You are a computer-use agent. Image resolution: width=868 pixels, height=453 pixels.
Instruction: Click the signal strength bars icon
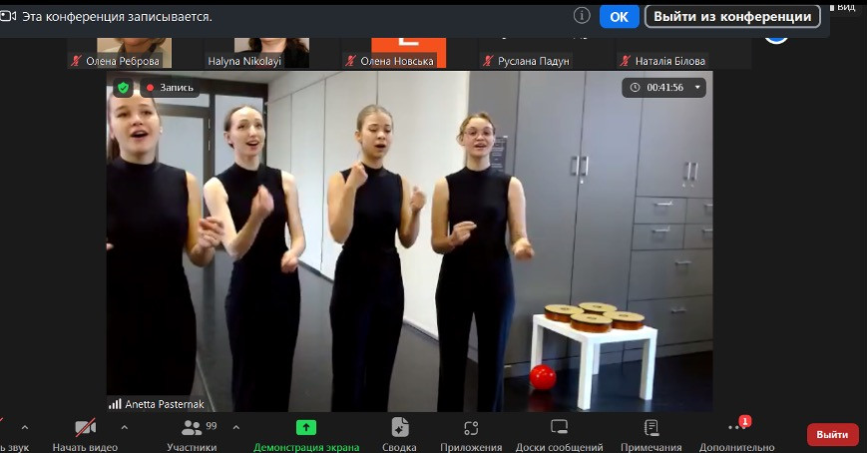115,404
